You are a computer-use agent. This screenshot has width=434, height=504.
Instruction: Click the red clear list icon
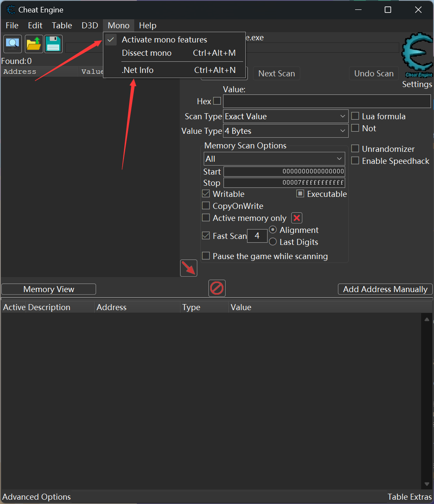(217, 288)
